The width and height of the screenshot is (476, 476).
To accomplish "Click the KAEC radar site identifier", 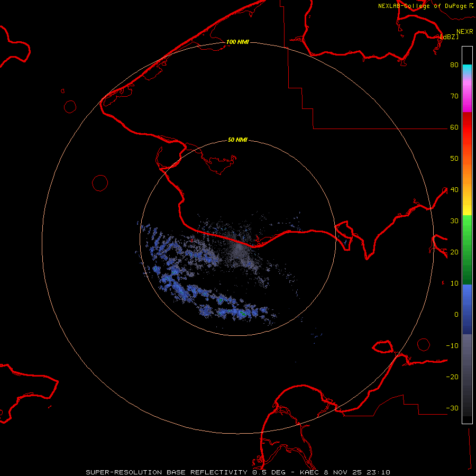I will (309, 472).
